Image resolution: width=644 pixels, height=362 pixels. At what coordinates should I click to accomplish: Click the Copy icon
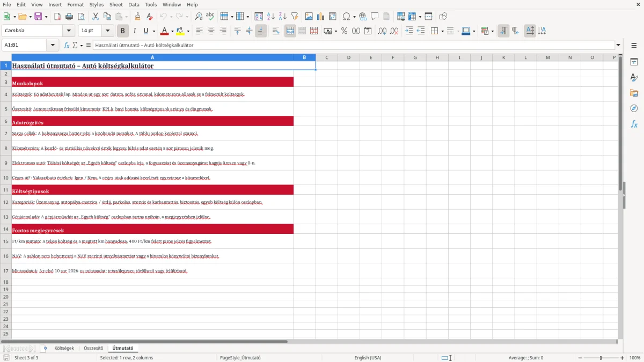107,17
